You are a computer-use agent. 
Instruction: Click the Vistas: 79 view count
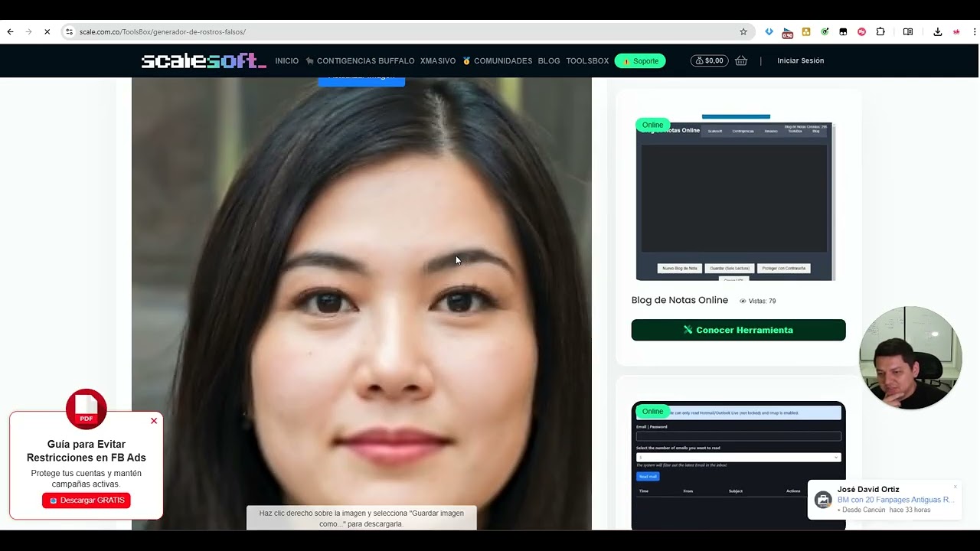click(x=758, y=301)
